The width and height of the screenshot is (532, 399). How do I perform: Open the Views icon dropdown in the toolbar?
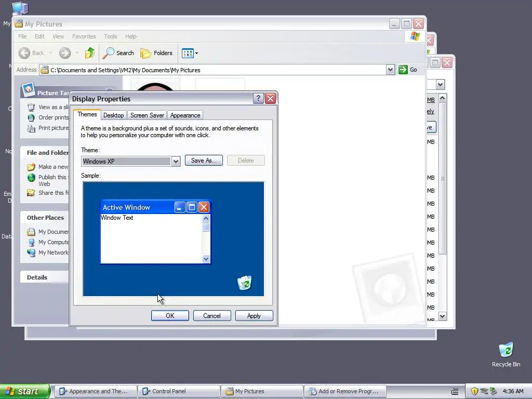(x=190, y=53)
